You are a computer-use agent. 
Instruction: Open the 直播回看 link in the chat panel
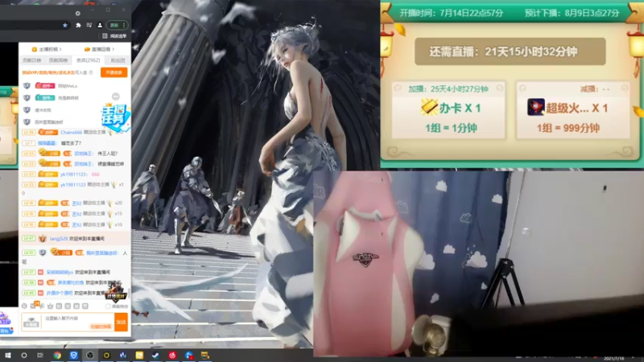pos(99,49)
